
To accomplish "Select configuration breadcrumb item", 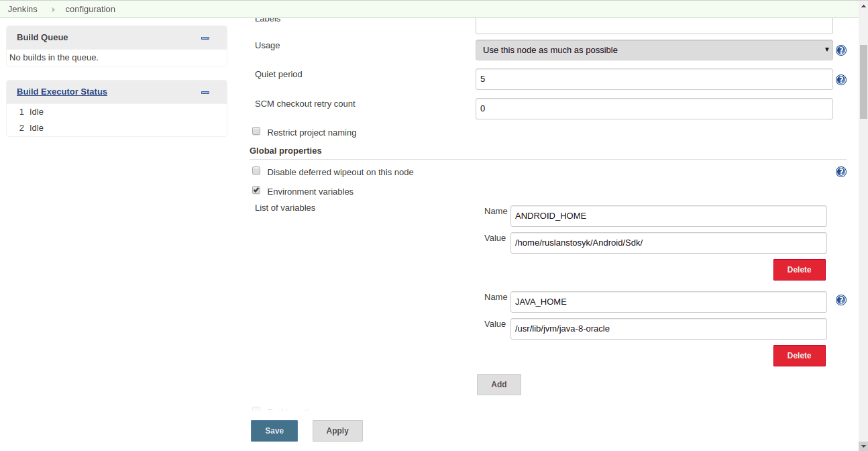I will pyautogui.click(x=90, y=9).
